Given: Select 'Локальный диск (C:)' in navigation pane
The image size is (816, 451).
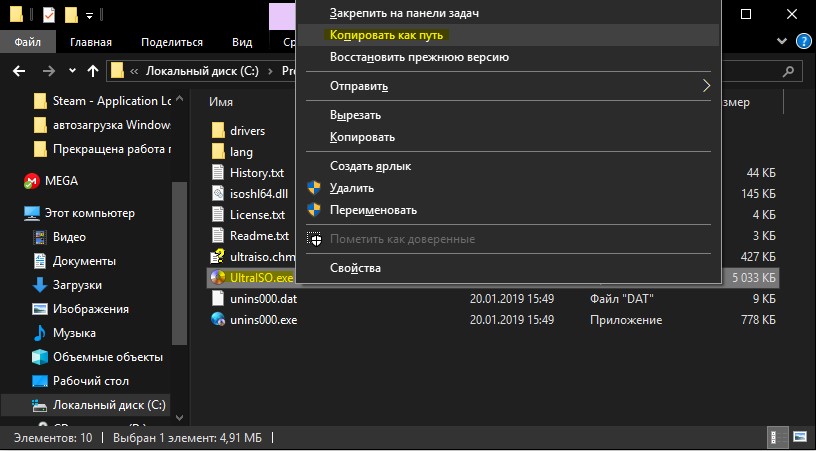Looking at the screenshot, I should 109,405.
